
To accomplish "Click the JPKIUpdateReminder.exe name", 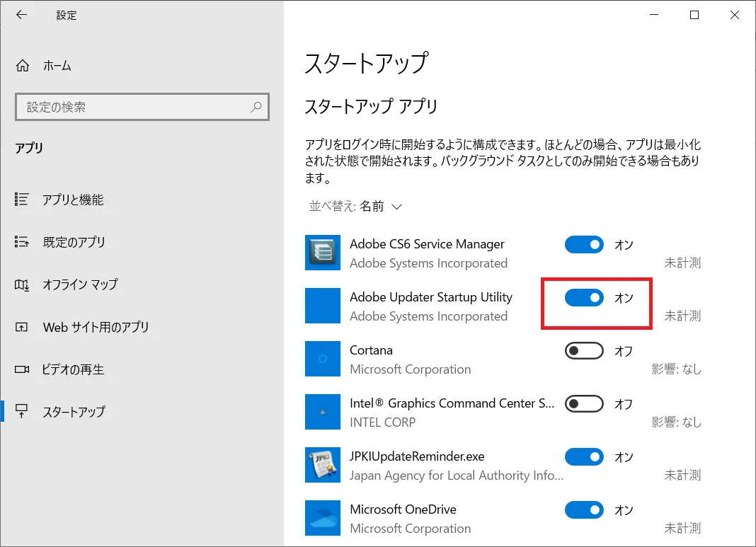I will [417, 456].
